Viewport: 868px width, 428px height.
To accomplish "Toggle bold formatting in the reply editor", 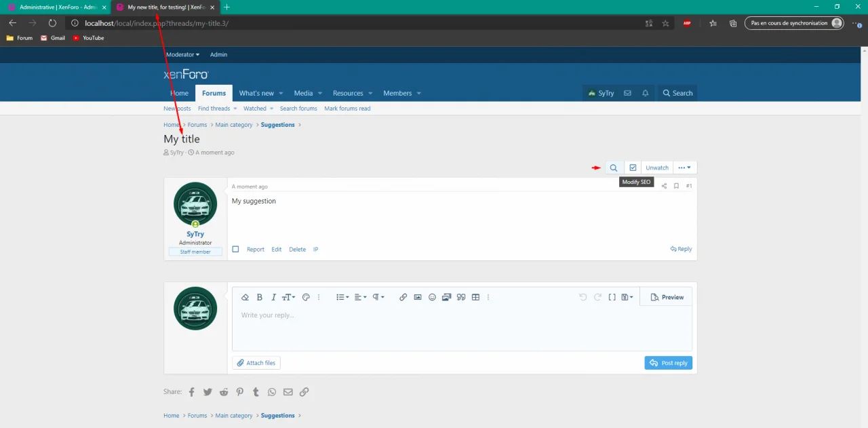I will (x=260, y=297).
